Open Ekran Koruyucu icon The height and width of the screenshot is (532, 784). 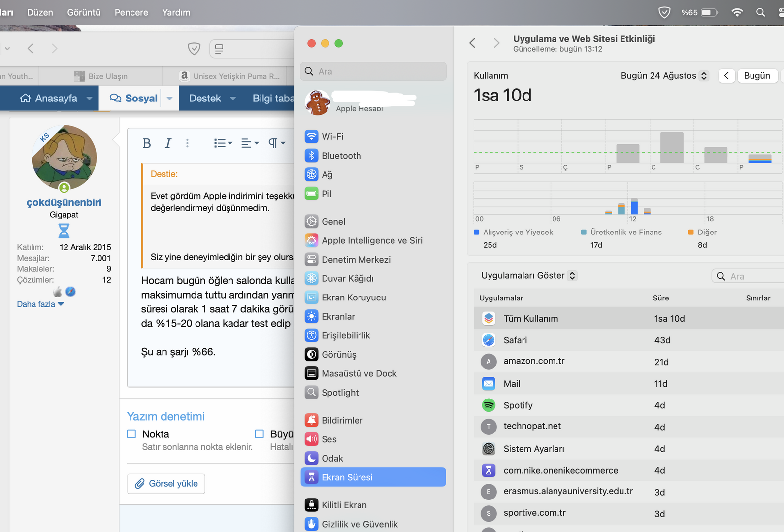[x=311, y=298]
